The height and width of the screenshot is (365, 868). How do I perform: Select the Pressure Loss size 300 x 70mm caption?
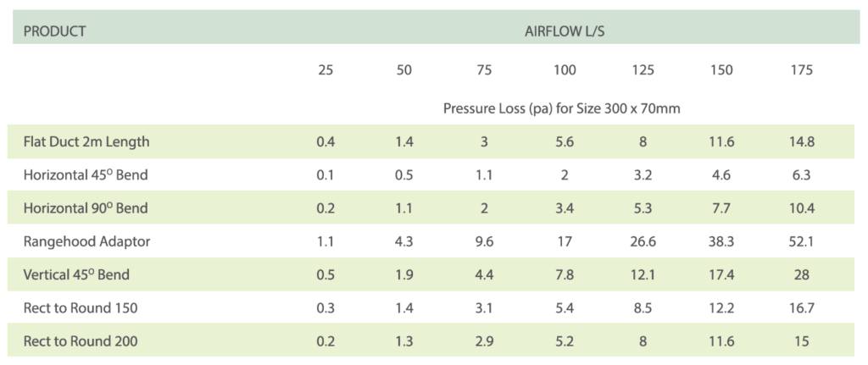(561, 109)
